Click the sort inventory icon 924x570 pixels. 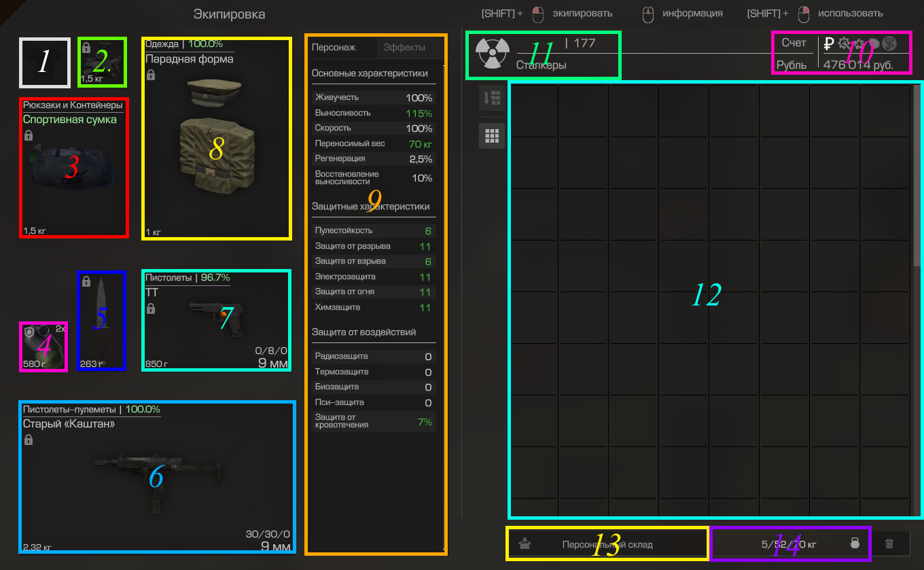(x=492, y=97)
